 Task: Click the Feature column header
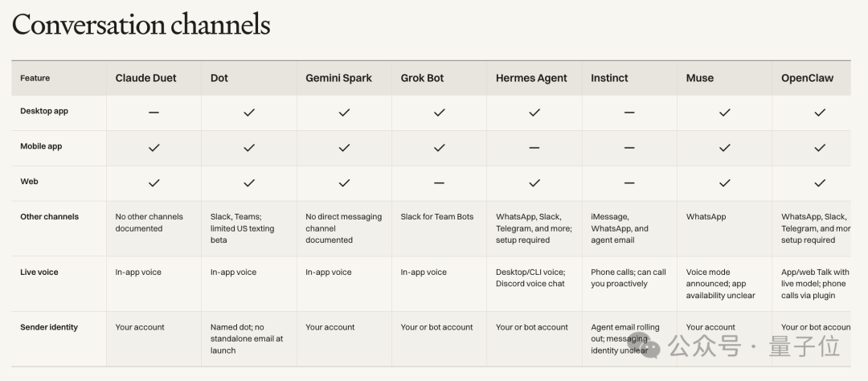pos(35,78)
